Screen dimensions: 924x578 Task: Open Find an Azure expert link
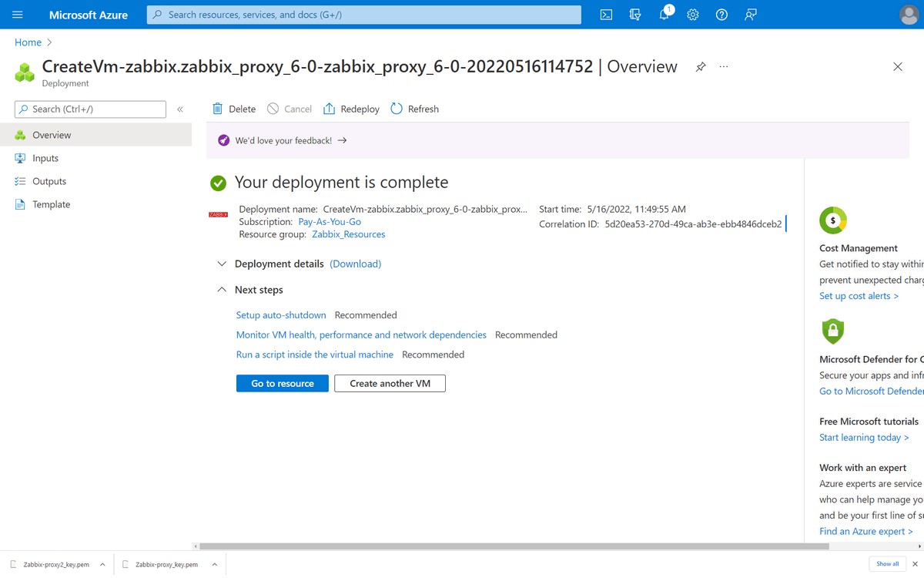866,532
